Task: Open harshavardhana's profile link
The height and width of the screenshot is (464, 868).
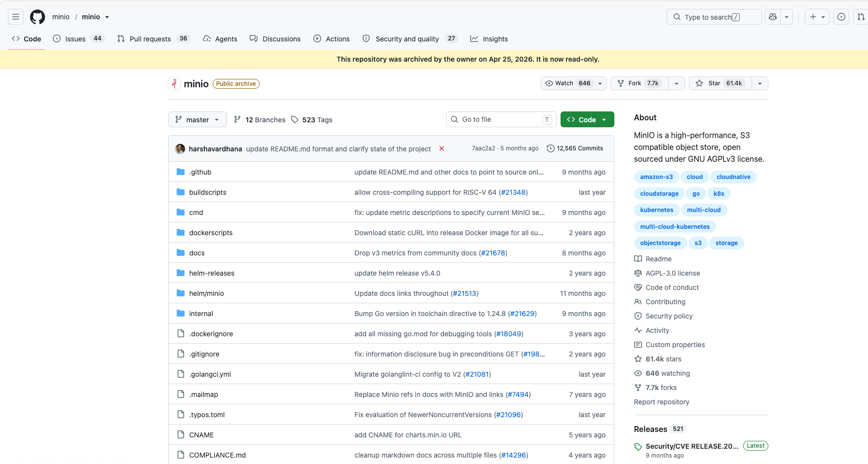Action: (x=215, y=149)
